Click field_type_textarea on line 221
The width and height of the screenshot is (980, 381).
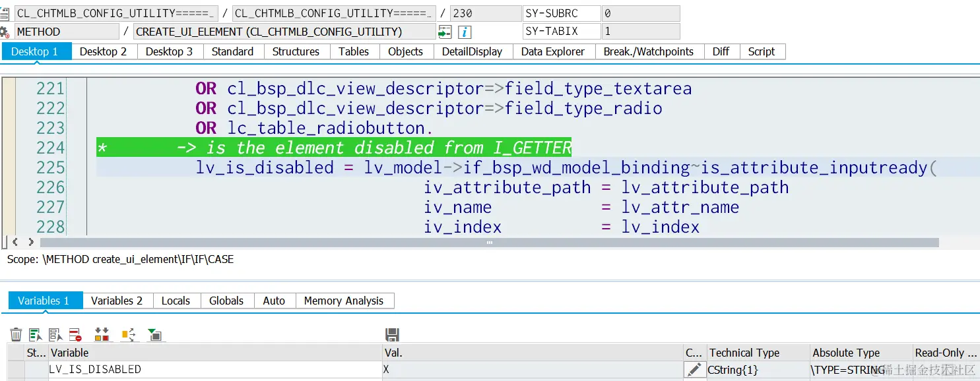[599, 88]
